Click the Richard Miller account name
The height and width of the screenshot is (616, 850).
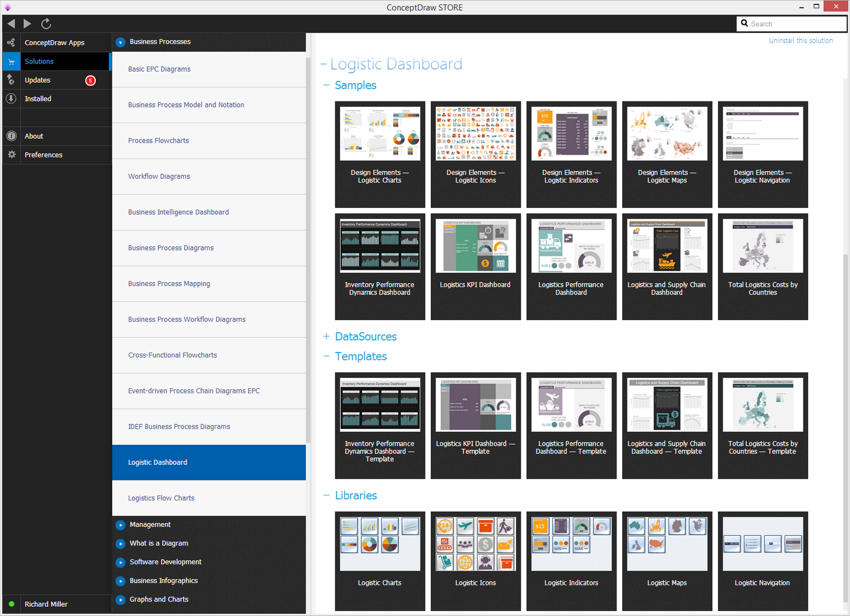click(46, 604)
